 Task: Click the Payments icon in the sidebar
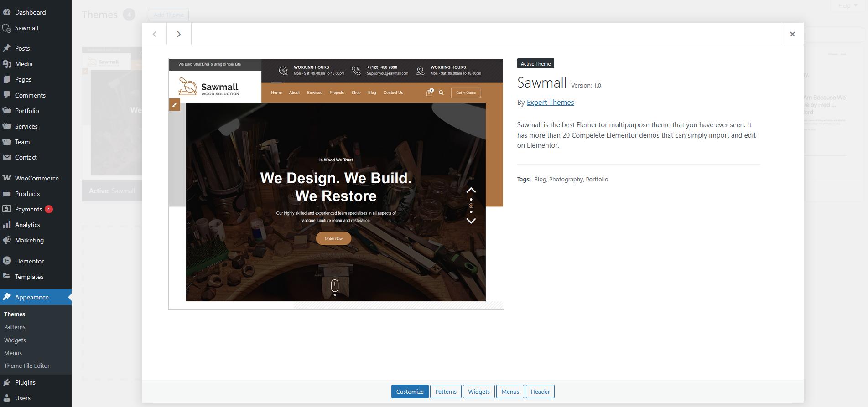[x=7, y=209]
